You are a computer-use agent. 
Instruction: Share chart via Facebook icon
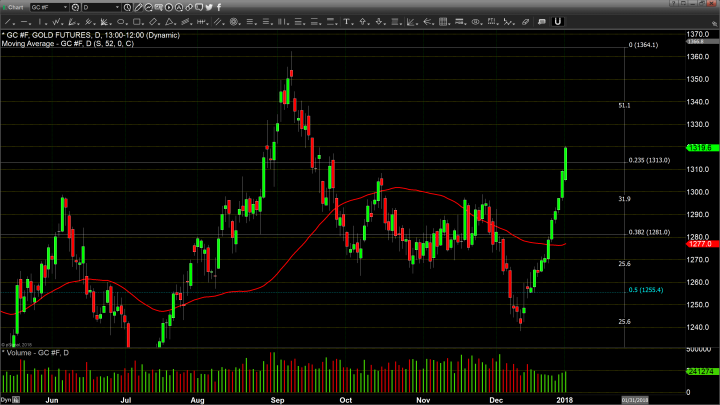219,7
